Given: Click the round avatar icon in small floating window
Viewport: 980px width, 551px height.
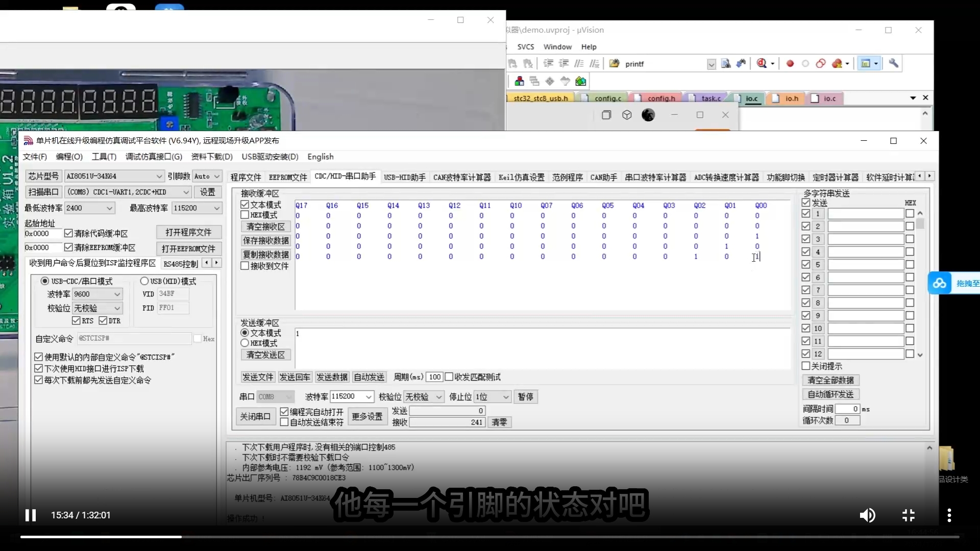Looking at the screenshot, I should tap(648, 115).
